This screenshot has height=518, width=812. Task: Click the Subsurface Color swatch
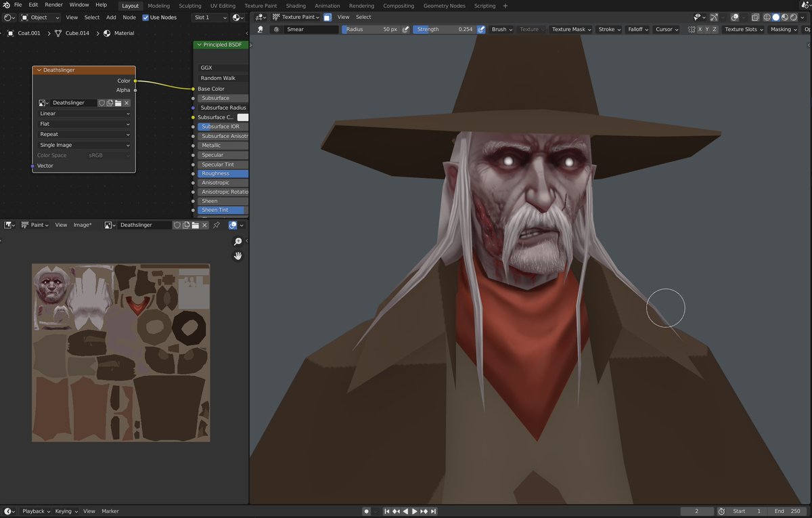(x=243, y=117)
